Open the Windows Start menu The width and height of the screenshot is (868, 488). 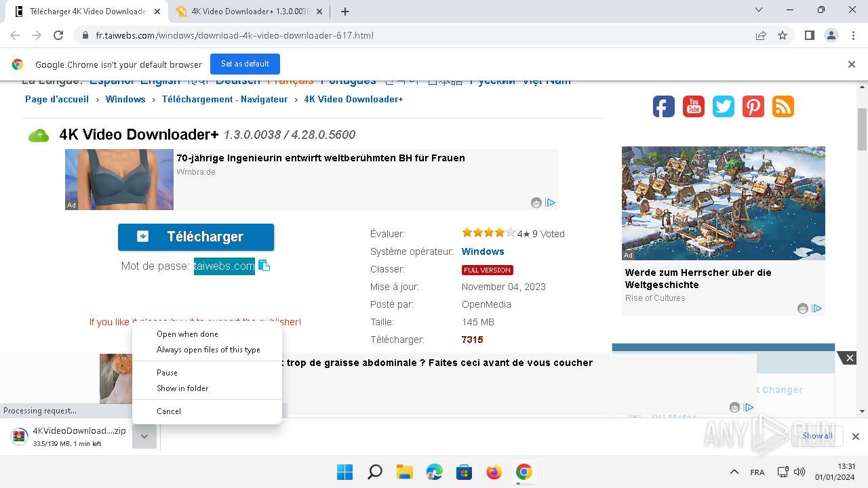(x=345, y=472)
